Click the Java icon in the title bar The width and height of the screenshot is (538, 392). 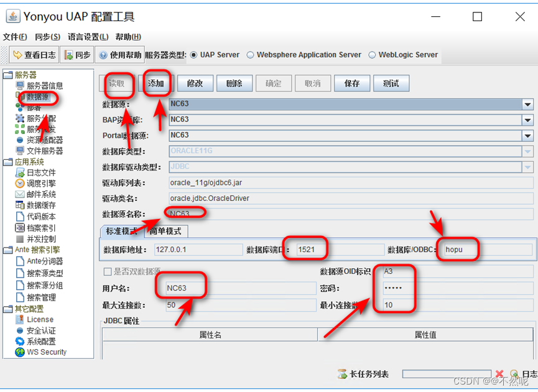pos(12,16)
